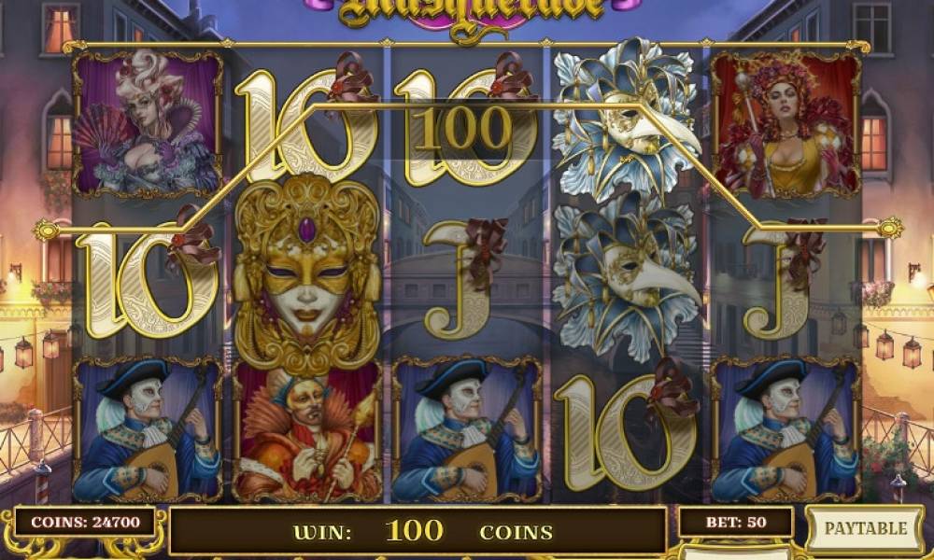The height and width of the screenshot is (560, 934).
Task: Click the bottom-left lute player symbol
Action: [x=148, y=429]
